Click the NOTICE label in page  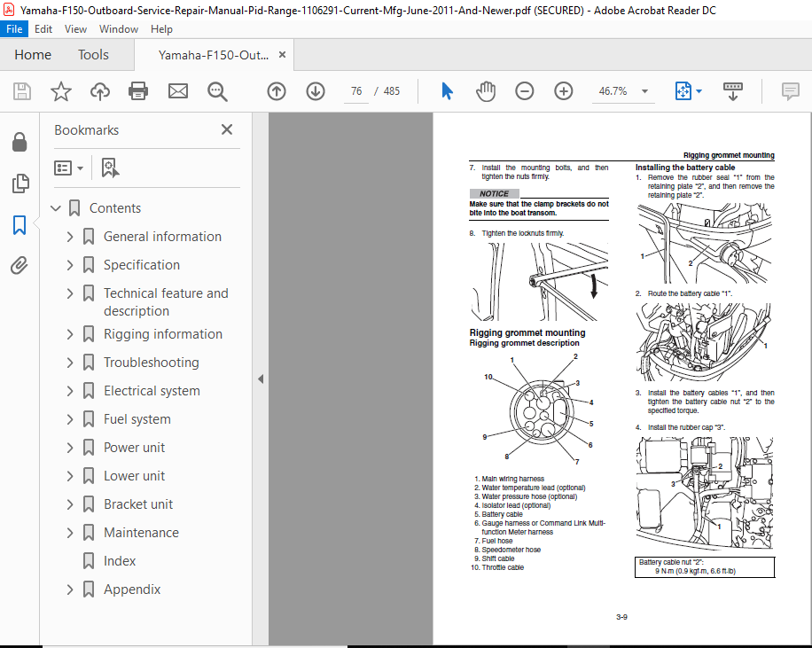coord(494,193)
